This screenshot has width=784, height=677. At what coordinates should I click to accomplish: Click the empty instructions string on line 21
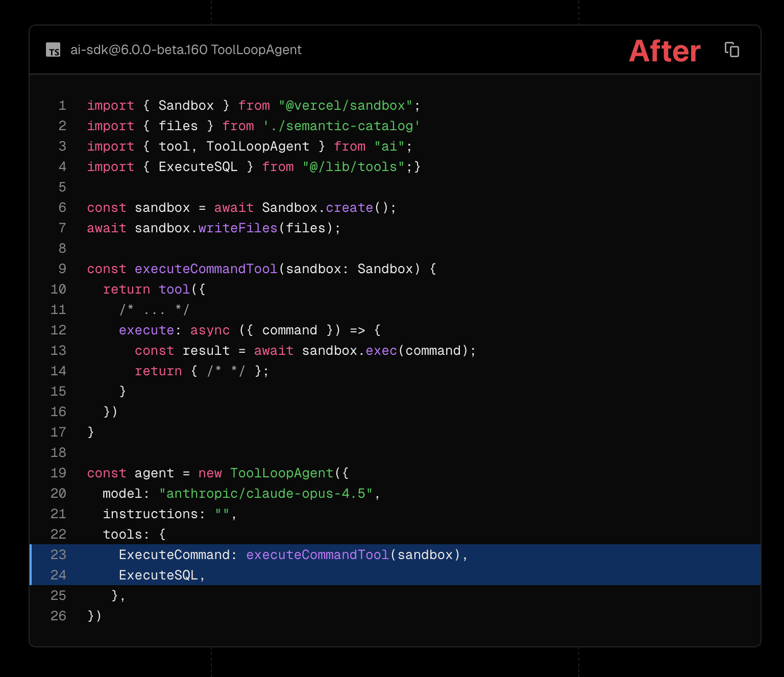click(x=222, y=514)
